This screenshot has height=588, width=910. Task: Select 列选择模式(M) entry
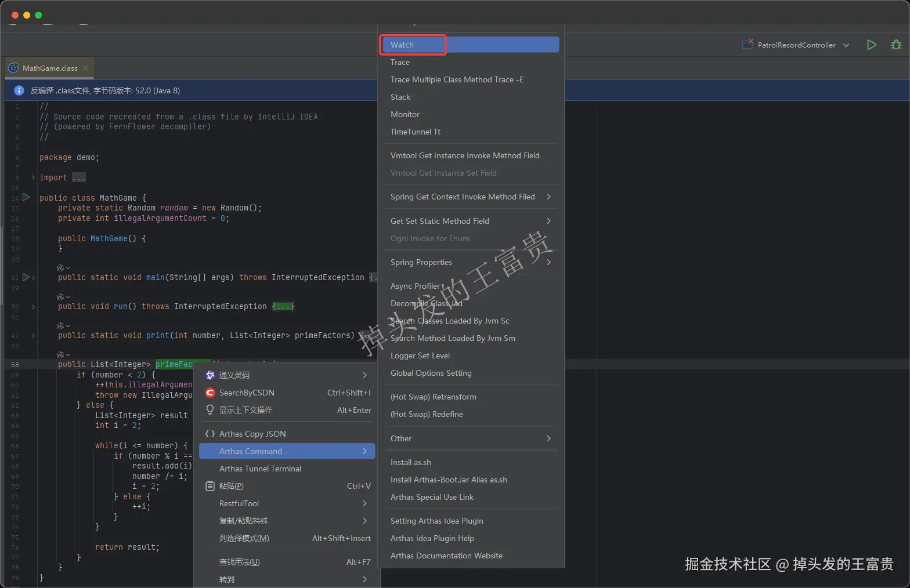[287, 538]
